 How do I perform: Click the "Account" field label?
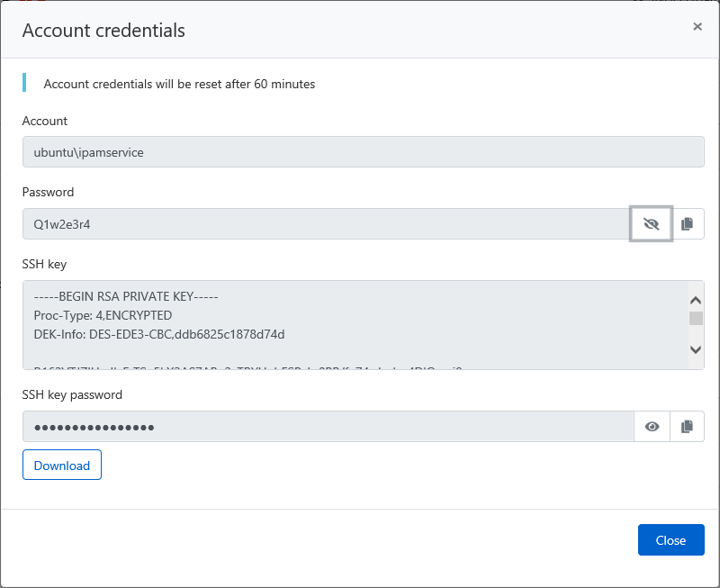coord(45,121)
